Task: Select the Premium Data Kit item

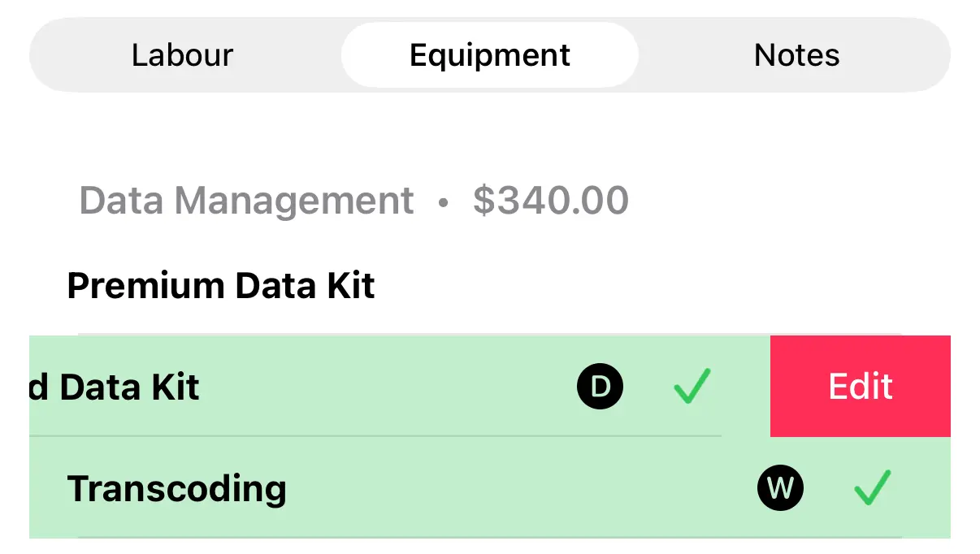Action: click(221, 286)
